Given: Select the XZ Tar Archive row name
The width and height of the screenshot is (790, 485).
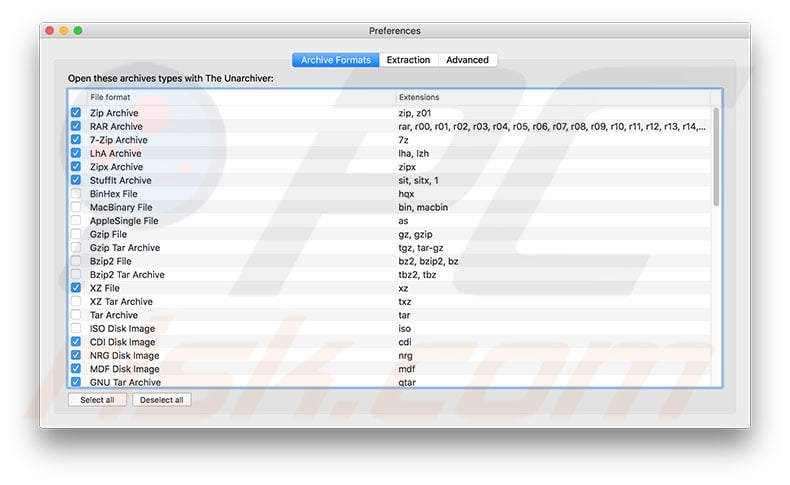Looking at the screenshot, I should coord(121,302).
